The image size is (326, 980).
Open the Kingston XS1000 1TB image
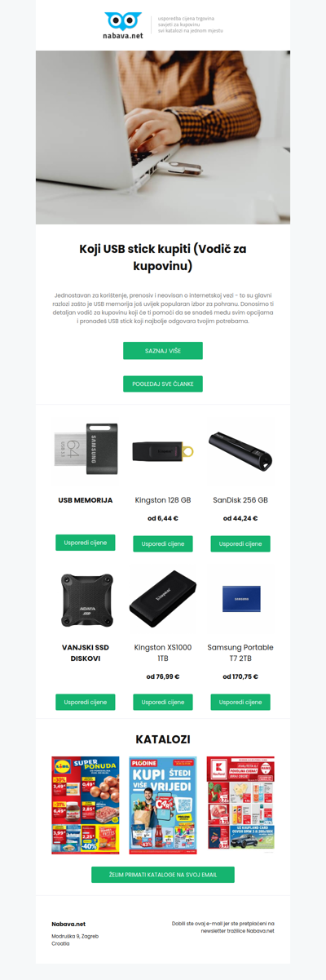[163, 599]
